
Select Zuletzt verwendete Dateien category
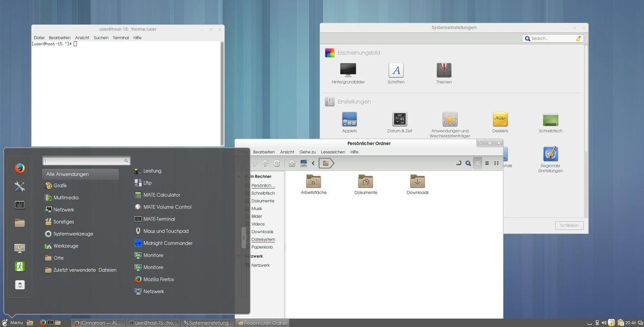pyautogui.click(x=80, y=270)
